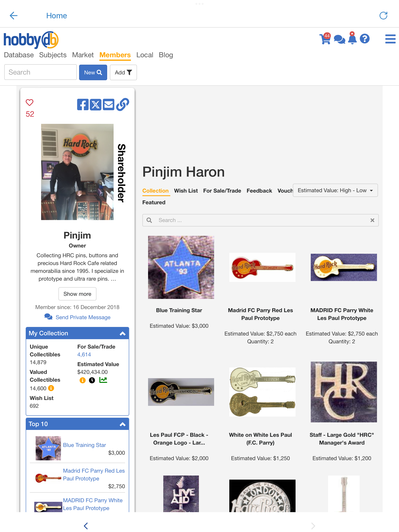399x532 pixels.
Task: Switch to the Wish List tab
Action: click(x=186, y=191)
